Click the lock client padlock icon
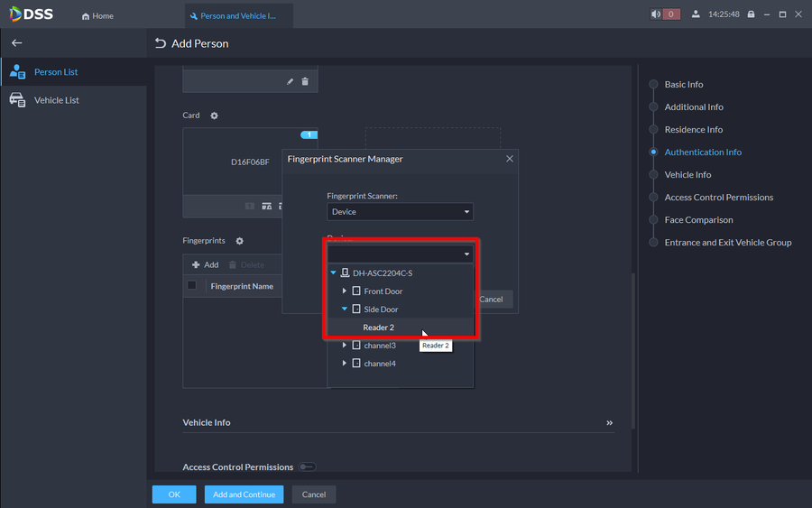 pyautogui.click(x=751, y=14)
